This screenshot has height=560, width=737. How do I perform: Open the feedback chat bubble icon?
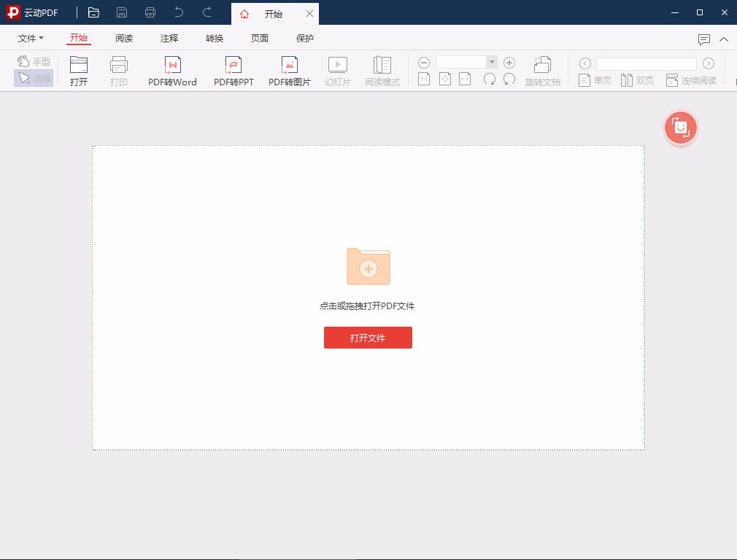[x=703, y=39]
